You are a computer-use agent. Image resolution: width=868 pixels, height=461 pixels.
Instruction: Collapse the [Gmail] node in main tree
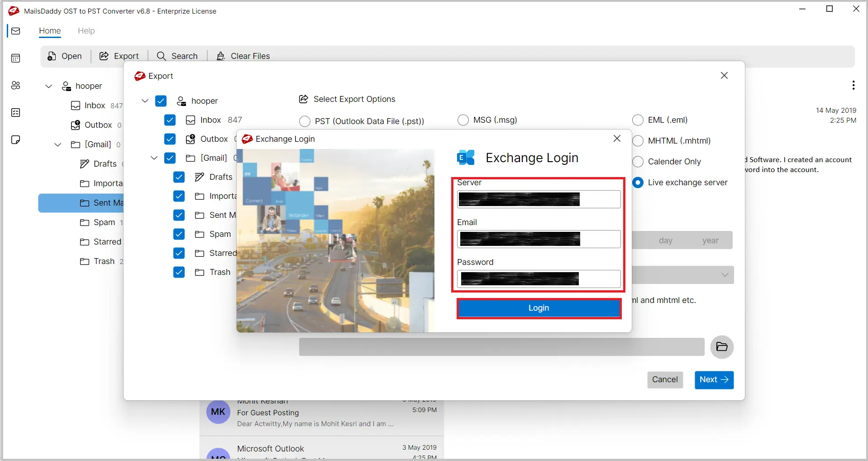click(57, 144)
